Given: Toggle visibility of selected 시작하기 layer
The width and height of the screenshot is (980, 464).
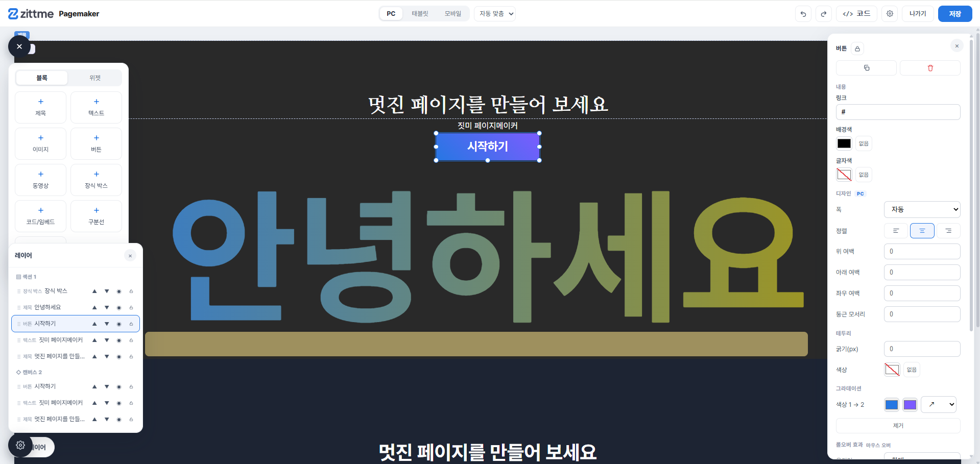Looking at the screenshot, I should [x=119, y=324].
